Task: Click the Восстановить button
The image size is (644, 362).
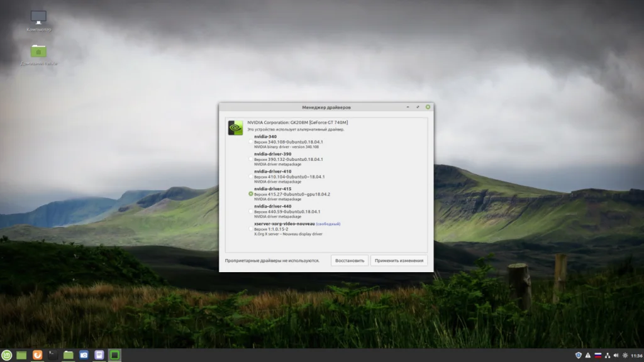Action: click(x=350, y=261)
